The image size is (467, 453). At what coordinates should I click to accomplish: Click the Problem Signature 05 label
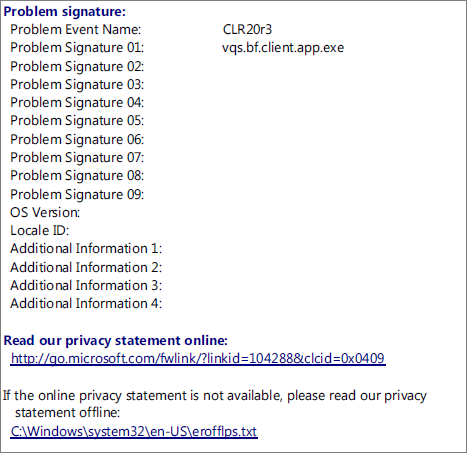(77, 121)
